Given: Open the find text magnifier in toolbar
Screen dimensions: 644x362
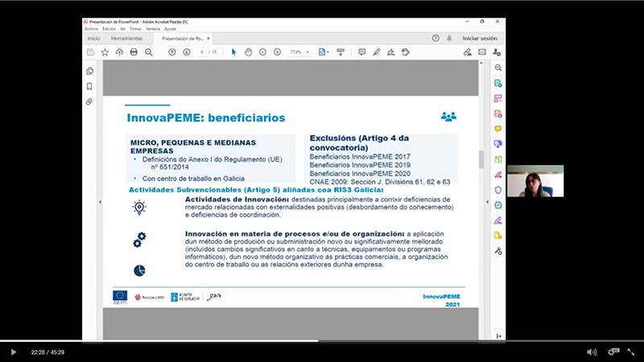Looking at the screenshot, I should click(149, 52).
